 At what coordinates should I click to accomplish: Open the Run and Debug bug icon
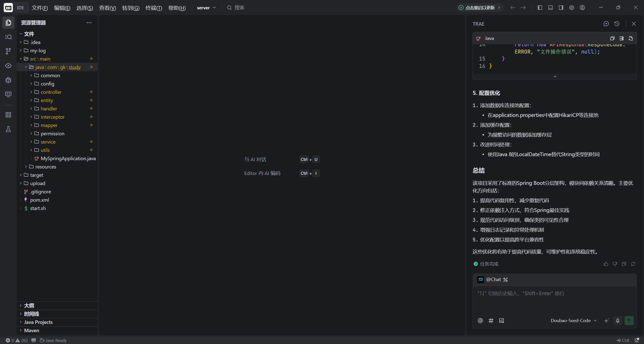point(8,80)
